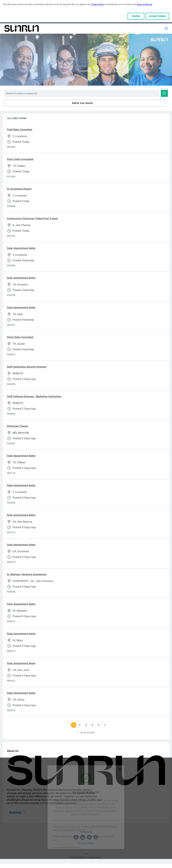The width and height of the screenshot is (172, 868).
Task: Open the hamburger menu icon
Action: (166, 29)
